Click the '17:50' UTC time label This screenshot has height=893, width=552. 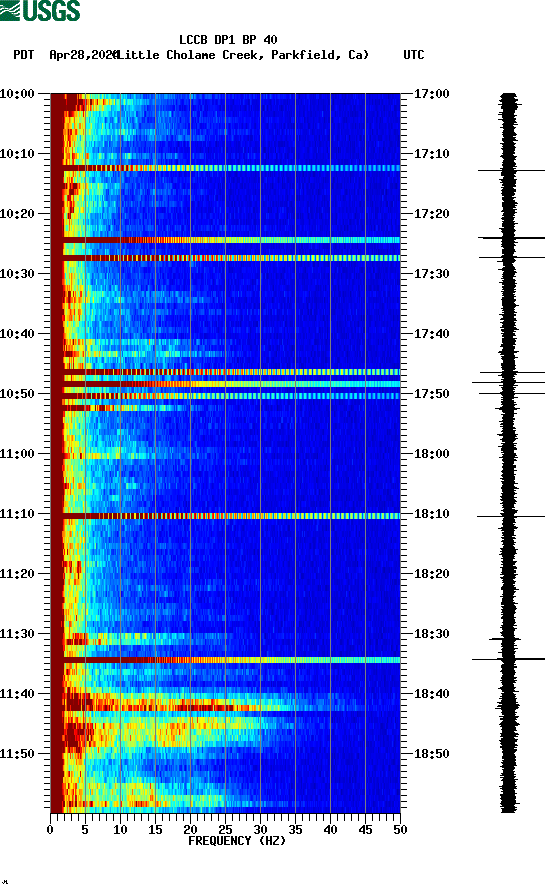(x=431, y=394)
